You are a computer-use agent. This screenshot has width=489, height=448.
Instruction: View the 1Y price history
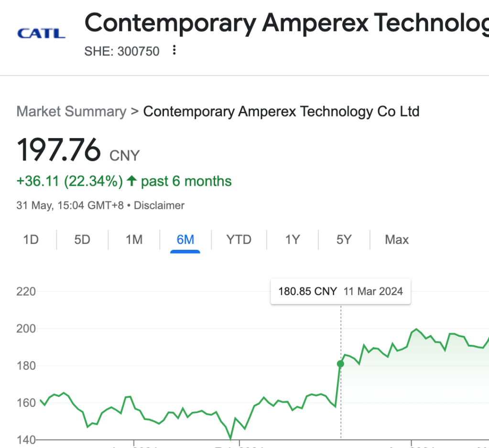coord(293,239)
